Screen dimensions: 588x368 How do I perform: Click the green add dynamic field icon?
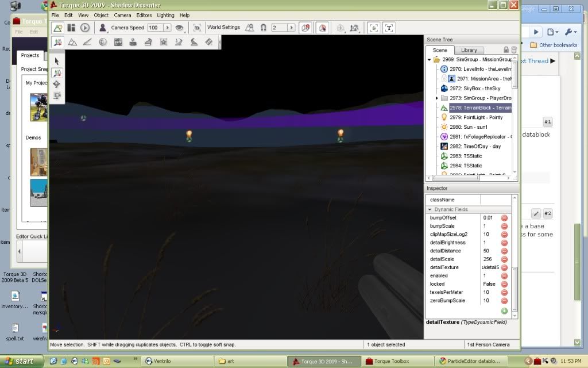pyautogui.click(x=504, y=311)
